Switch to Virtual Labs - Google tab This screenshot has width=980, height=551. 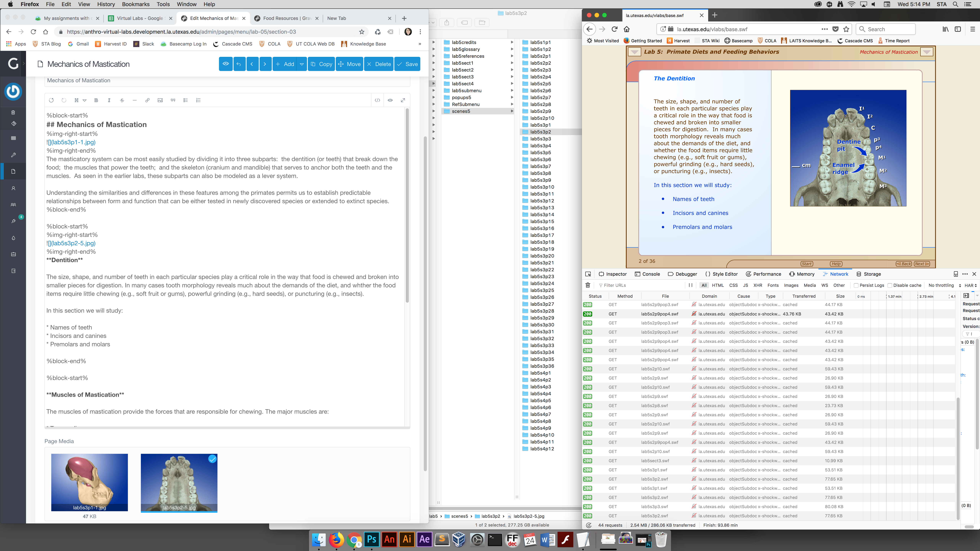pos(140,18)
